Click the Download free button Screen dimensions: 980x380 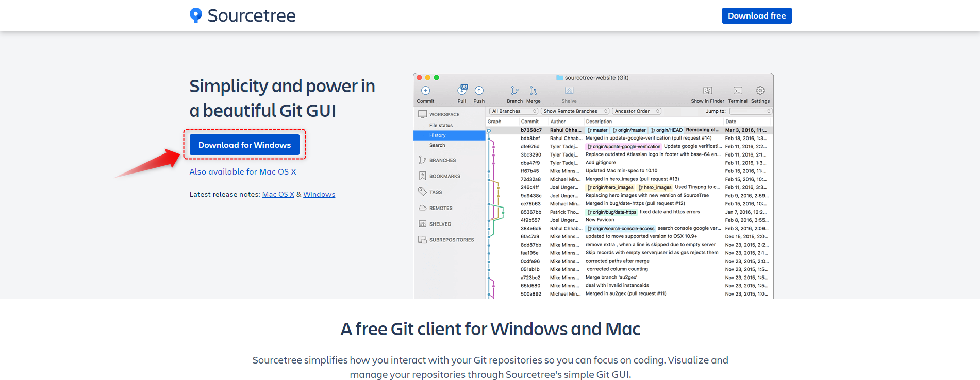[x=757, y=15]
